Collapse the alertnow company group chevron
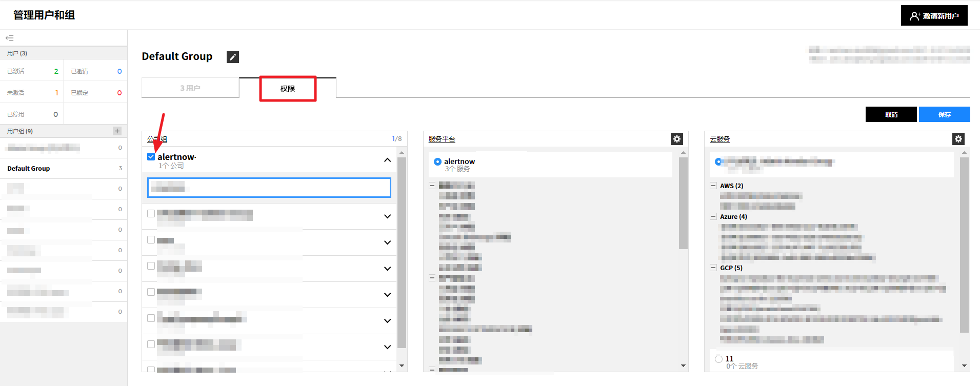 387,160
